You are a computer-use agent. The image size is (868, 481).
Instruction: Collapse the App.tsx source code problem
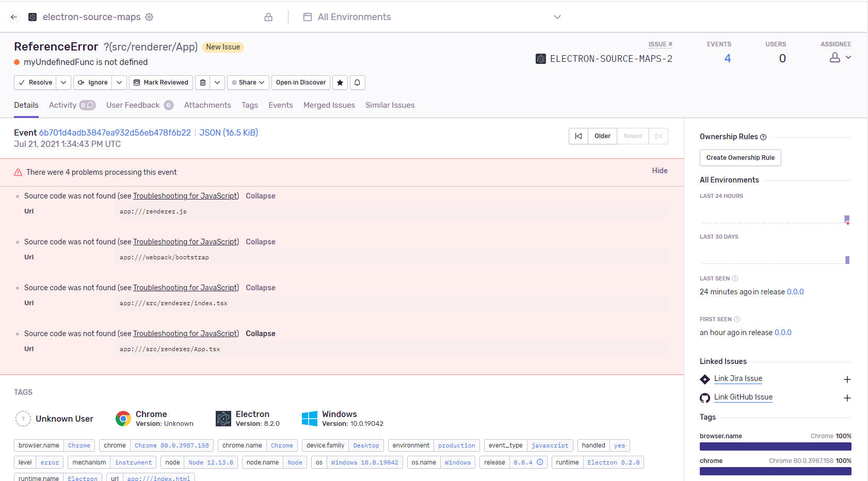pos(261,334)
